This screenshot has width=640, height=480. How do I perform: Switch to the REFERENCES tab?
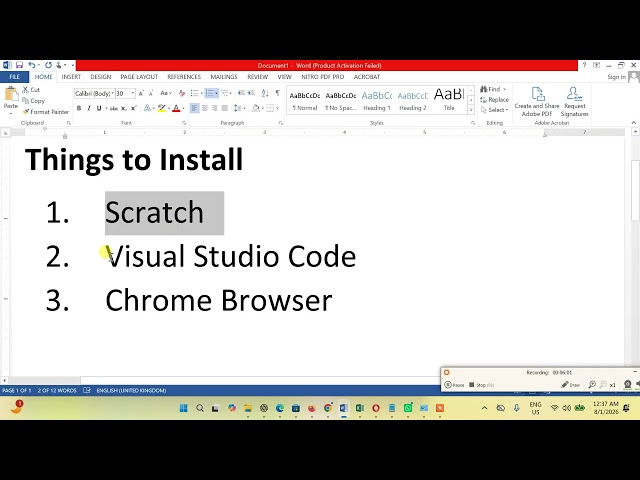(x=184, y=77)
